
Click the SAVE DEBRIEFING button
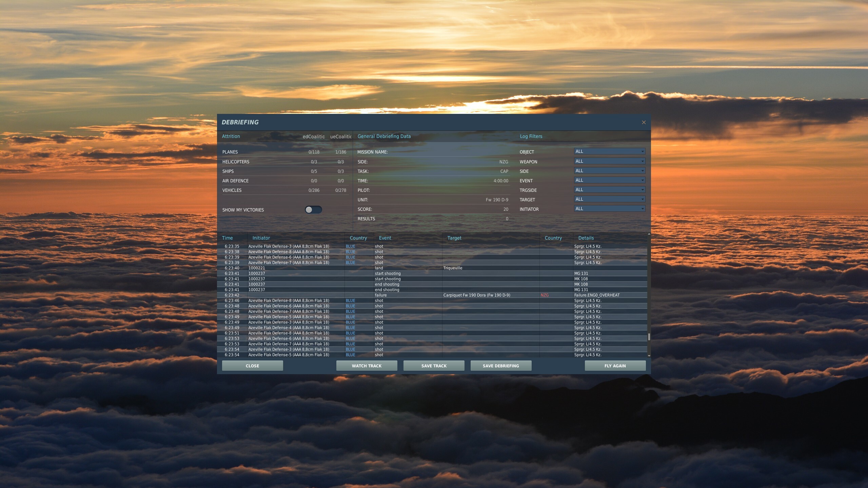click(x=501, y=366)
